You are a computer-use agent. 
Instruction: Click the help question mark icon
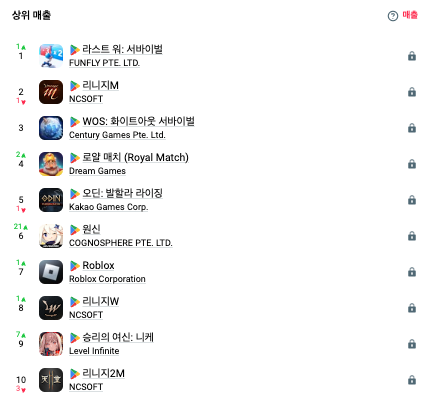click(x=393, y=16)
